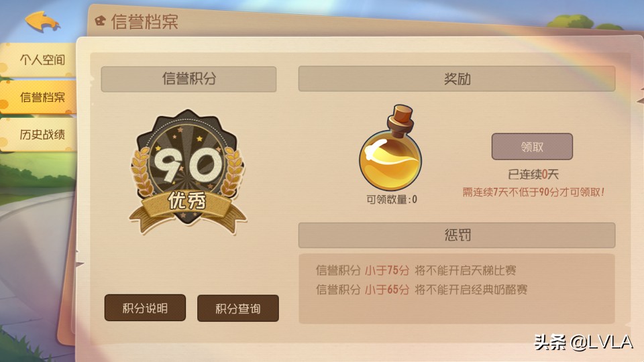Image resolution: width=644 pixels, height=362 pixels.
Task: Click the 领取 claim button
Action: coord(532,147)
